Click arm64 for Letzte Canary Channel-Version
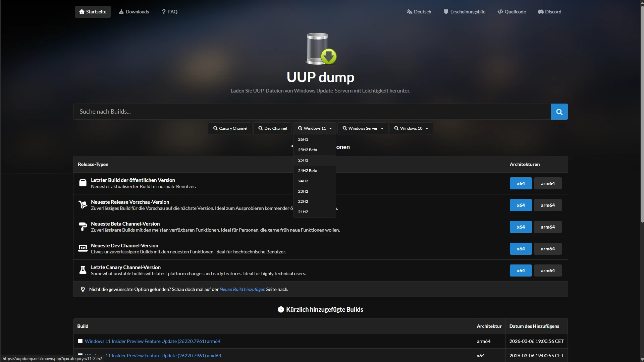This screenshot has width=644, height=362. click(548, 270)
